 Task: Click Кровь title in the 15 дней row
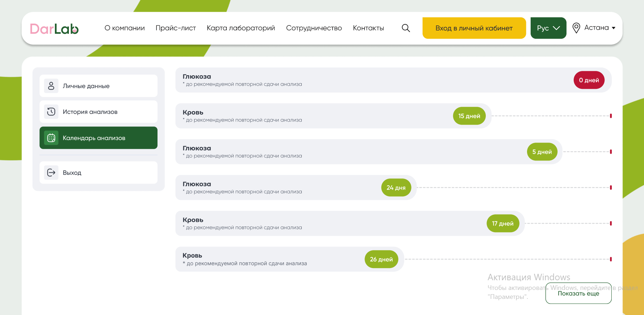(x=193, y=113)
